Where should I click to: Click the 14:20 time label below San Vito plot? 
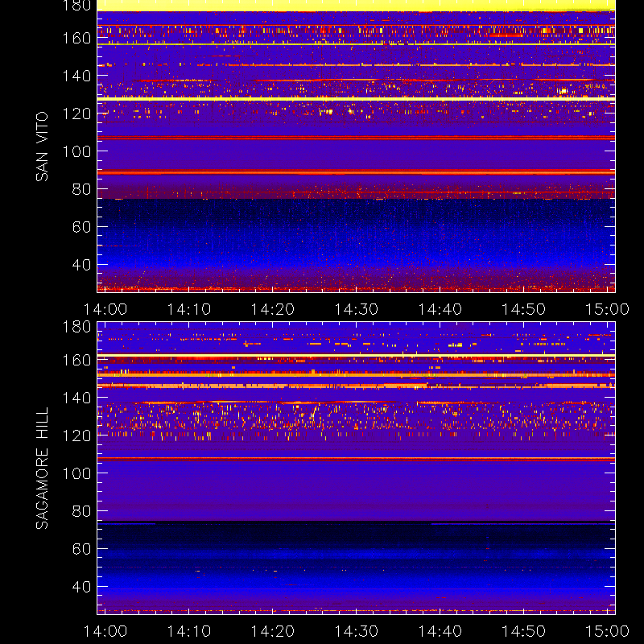273,309
